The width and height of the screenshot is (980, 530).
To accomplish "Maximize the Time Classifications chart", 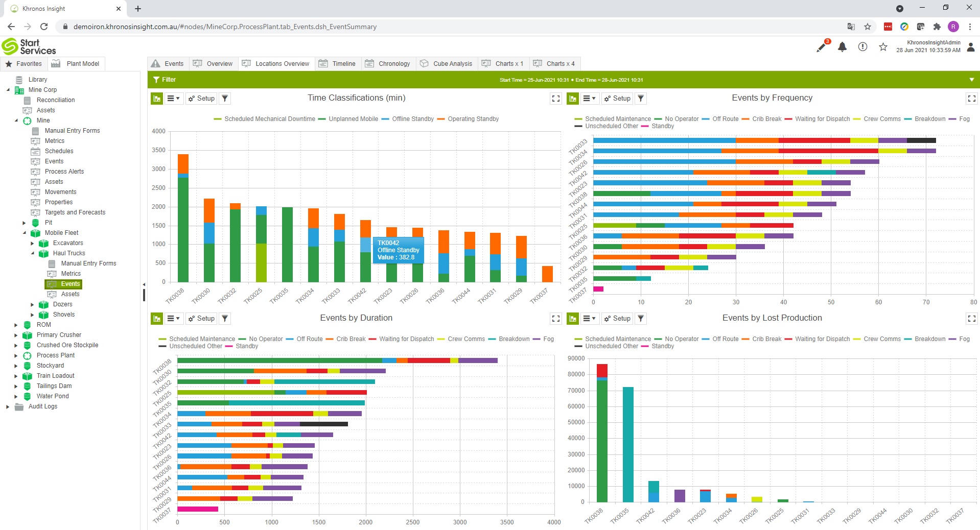I will tap(556, 99).
